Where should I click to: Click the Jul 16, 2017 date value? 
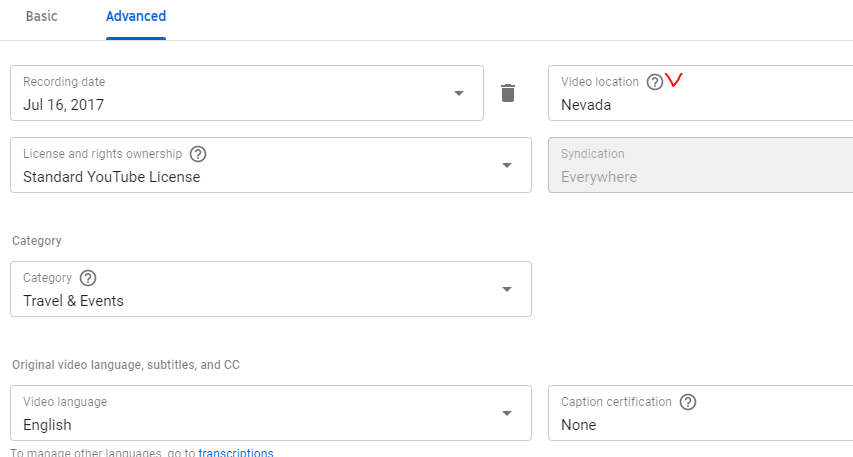[x=63, y=105]
